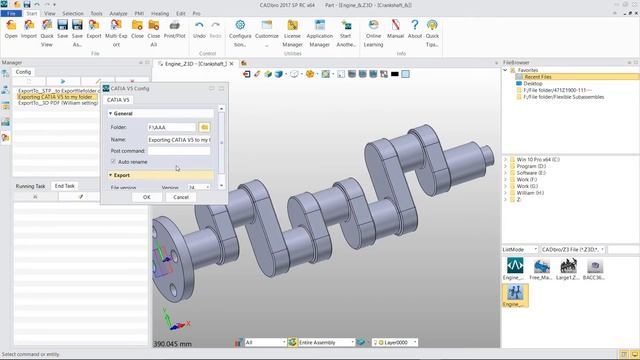Expand the Work (F:) drive node
640x360 pixels.
pyautogui.click(x=505, y=180)
